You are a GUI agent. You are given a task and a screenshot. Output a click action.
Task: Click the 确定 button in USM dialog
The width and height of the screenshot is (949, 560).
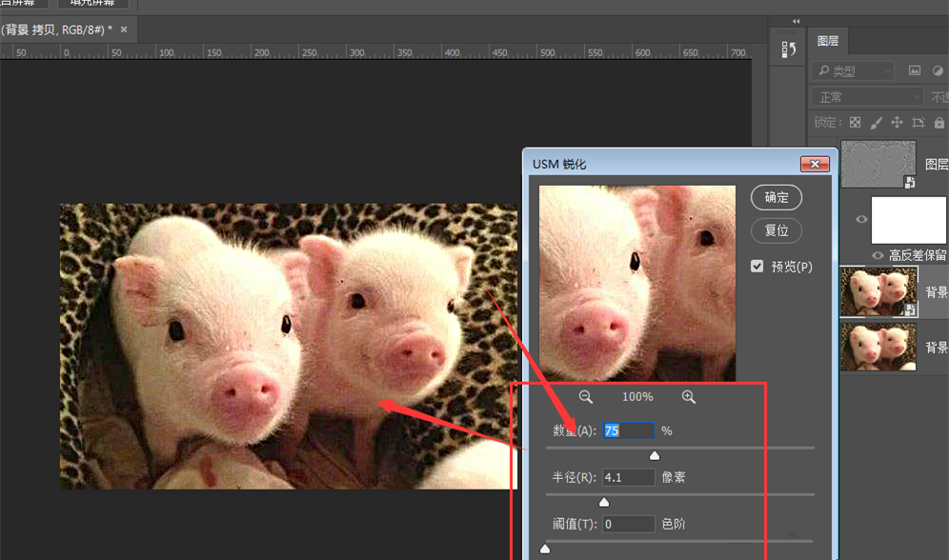pyautogui.click(x=777, y=197)
